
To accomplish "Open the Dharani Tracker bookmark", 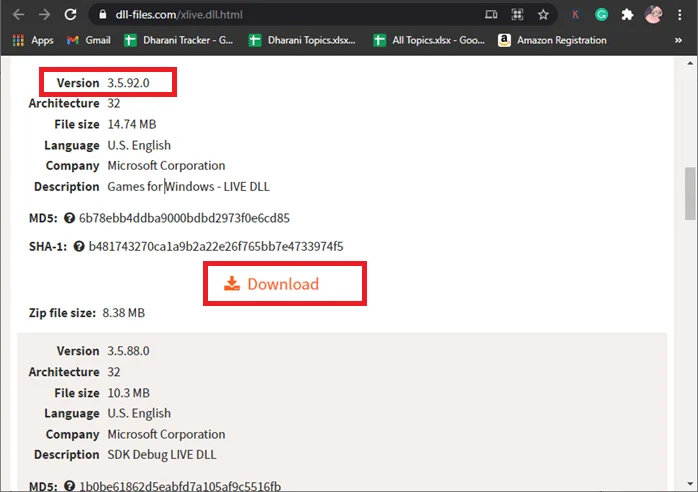I will [x=179, y=41].
